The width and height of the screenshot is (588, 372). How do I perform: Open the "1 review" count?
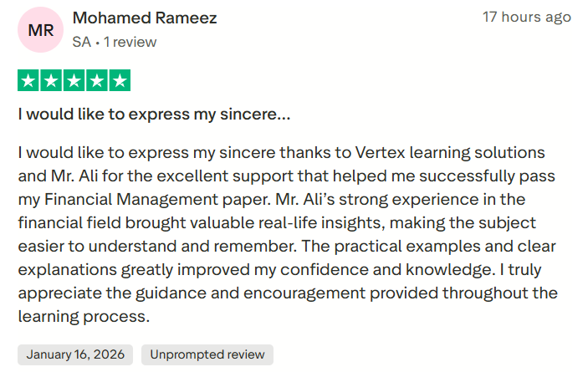click(x=130, y=41)
